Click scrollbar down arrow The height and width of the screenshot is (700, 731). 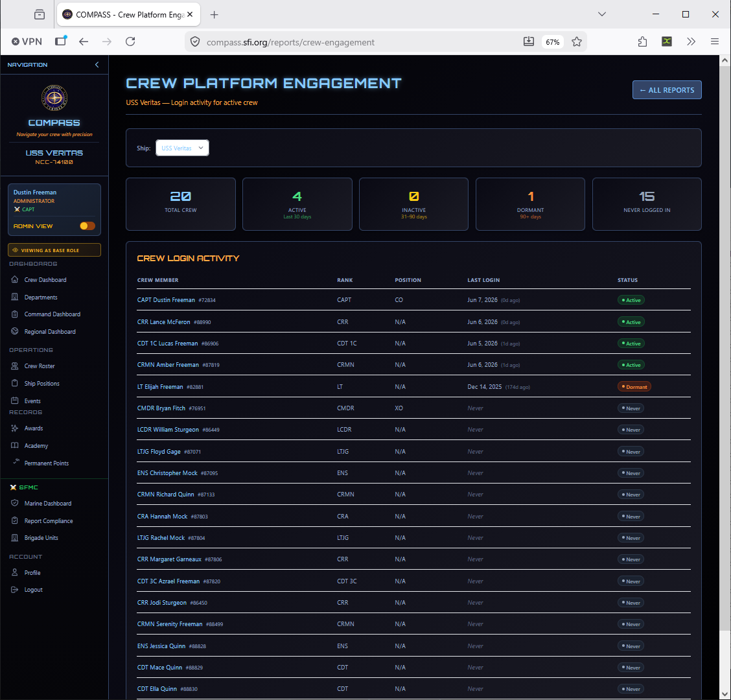[725, 694]
